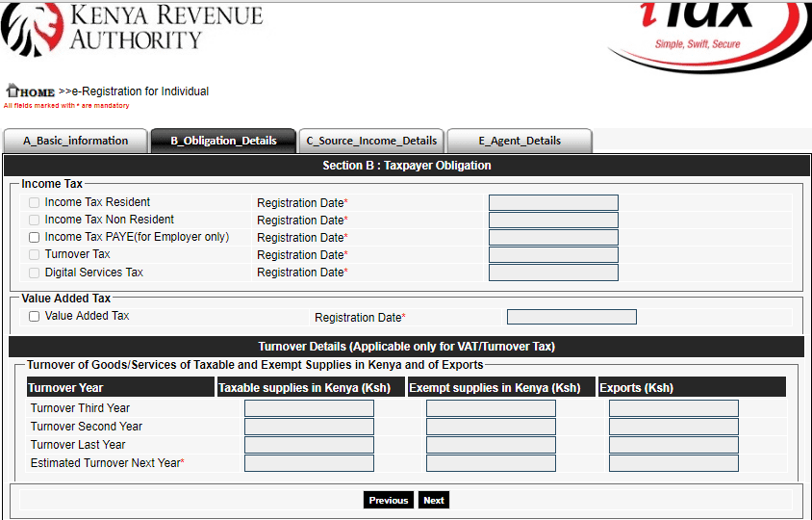
Task: Click the Turnover Details section header
Action: pos(407,347)
